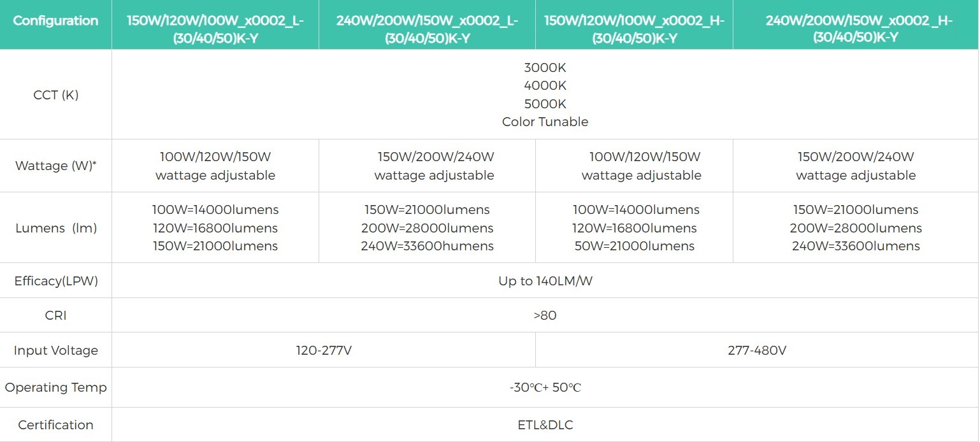Click the CRI row label
Image resolution: width=980 pixels, height=442 pixels.
[55, 315]
